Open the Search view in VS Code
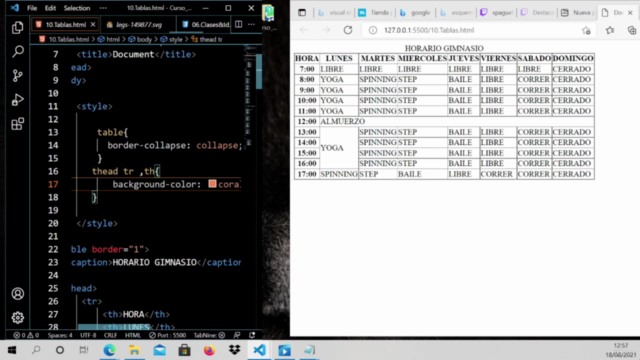Viewport: 640px width, 360px height. (x=18, y=51)
